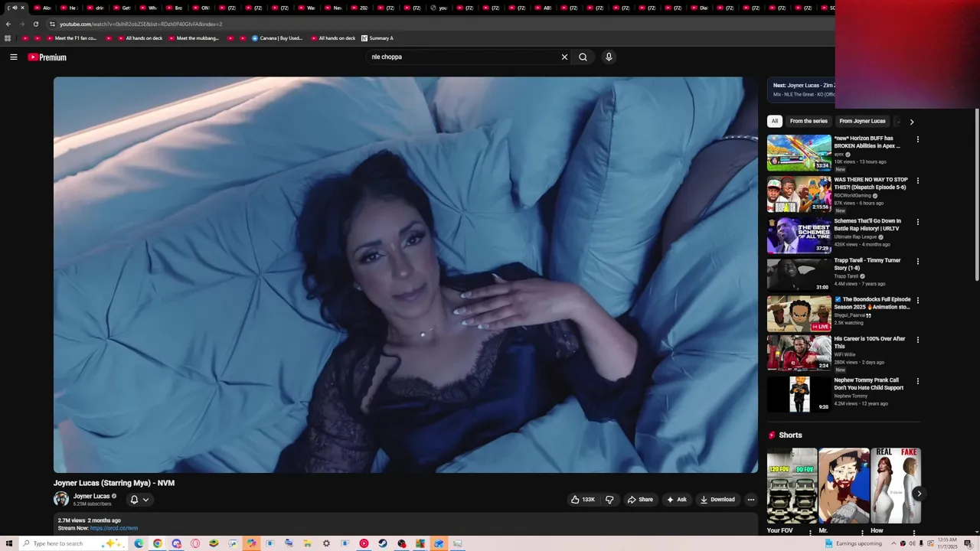Click the Joyner Lucas channel name
The image size is (980, 551).
pos(91,496)
